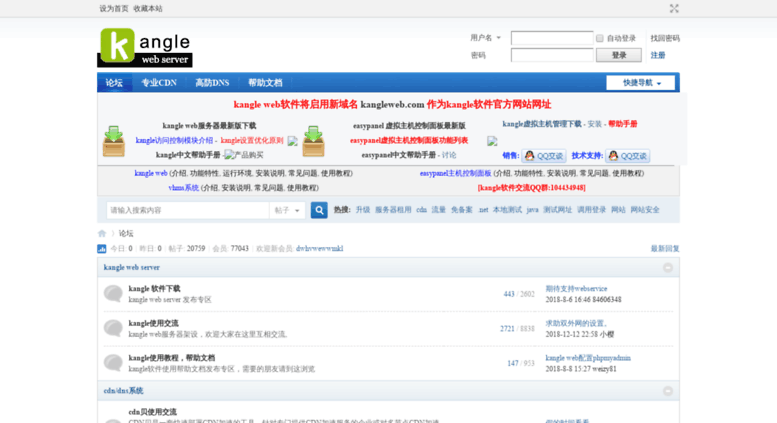Enable the auto-login checkbox
777x423 pixels.
click(600, 38)
